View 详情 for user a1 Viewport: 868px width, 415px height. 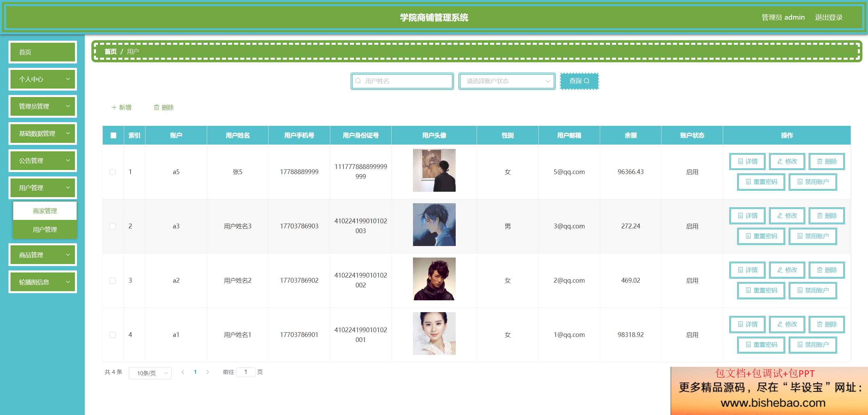(747, 324)
